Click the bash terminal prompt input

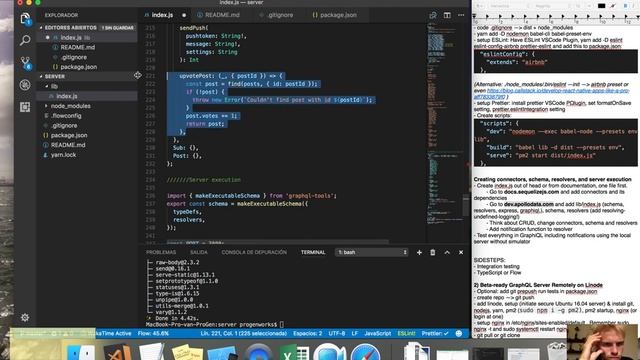pyautogui.click(x=282, y=325)
